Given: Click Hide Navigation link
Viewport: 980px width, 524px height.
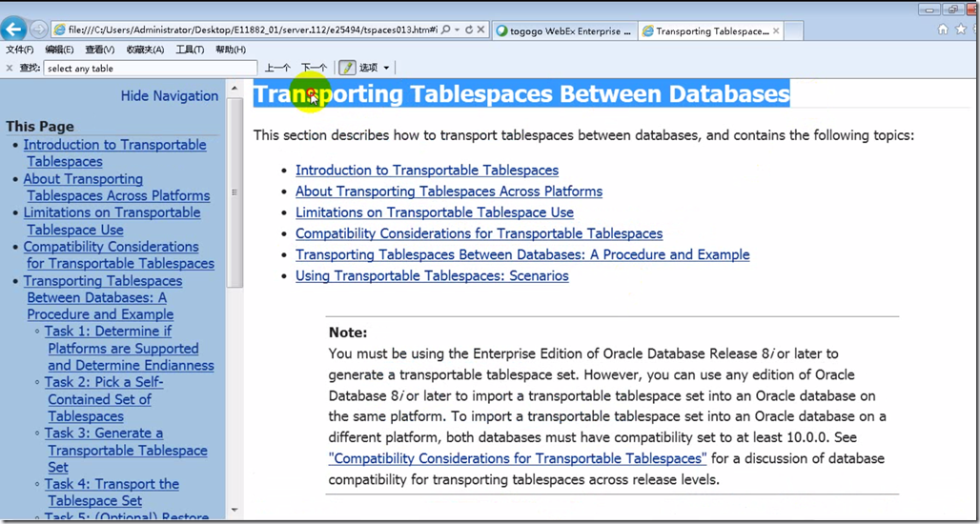Looking at the screenshot, I should click(x=170, y=96).
